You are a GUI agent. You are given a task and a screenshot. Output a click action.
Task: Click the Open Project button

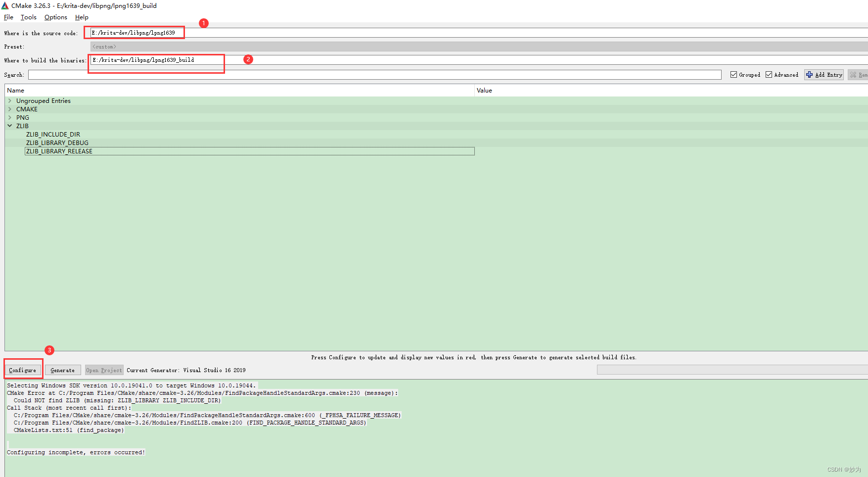[104, 370]
